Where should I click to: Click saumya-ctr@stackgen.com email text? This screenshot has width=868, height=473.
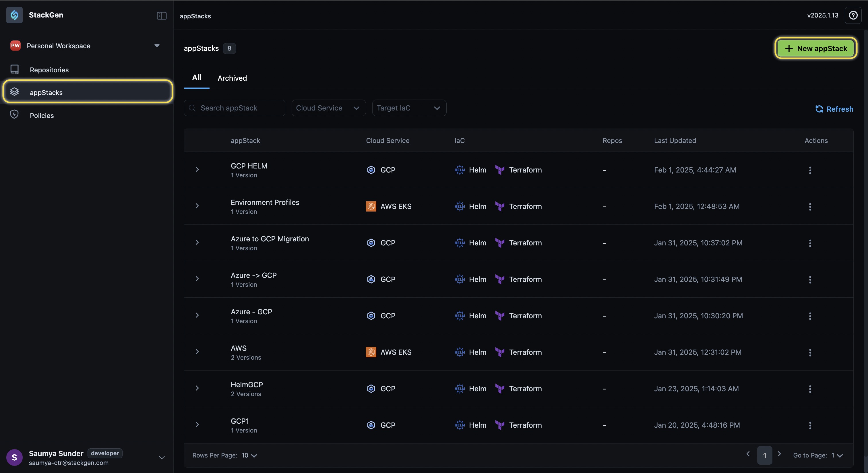(69, 463)
